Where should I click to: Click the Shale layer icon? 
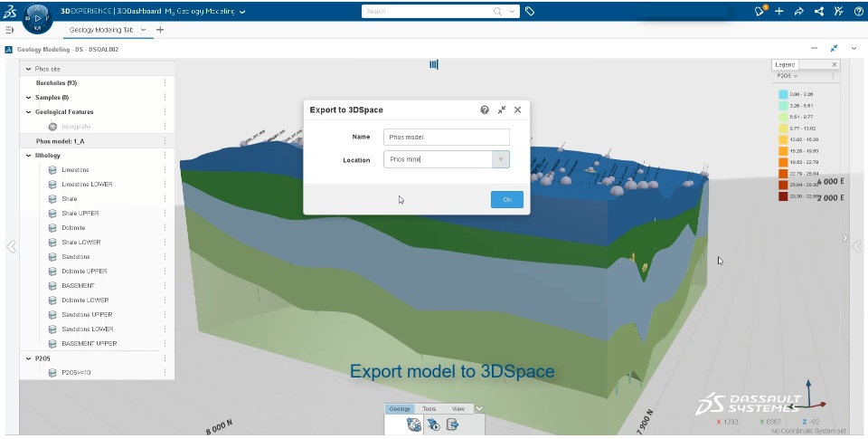52,199
